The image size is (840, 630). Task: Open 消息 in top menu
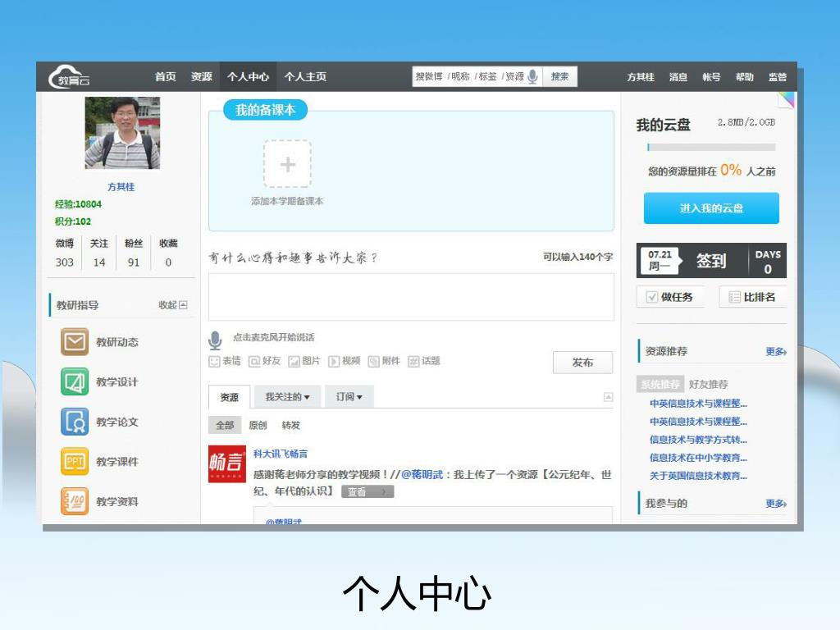tap(678, 77)
